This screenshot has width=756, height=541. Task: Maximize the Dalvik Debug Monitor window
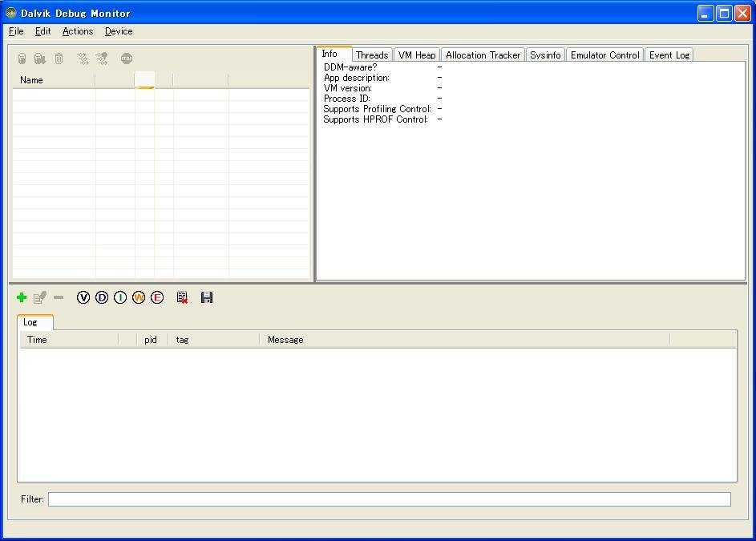pyautogui.click(x=724, y=13)
